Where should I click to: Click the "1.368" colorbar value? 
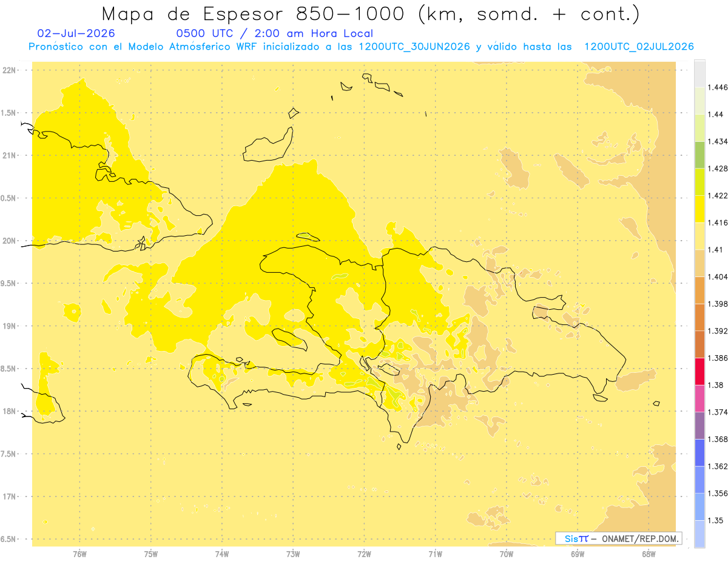coord(718,440)
